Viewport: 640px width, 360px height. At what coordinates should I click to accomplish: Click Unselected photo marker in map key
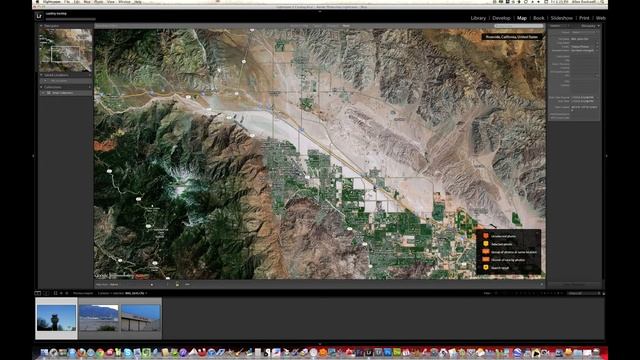coord(486,236)
